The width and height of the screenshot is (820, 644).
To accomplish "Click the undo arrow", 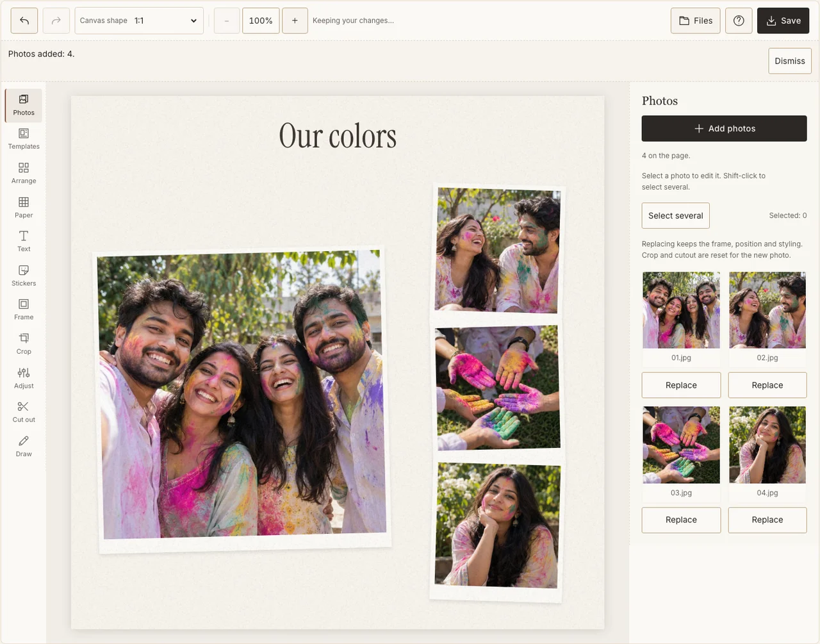I will click(24, 21).
